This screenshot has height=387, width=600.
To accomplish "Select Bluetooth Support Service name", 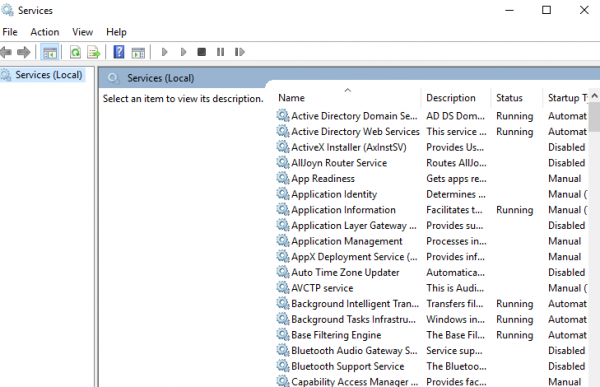I will (347, 367).
